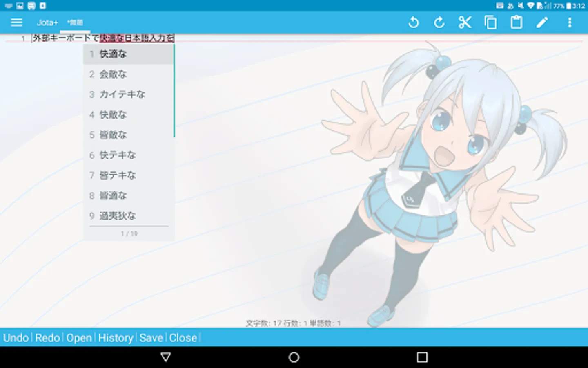This screenshot has height=368, width=588.
Task: Pick candidate 6 快テキな
Action: tap(129, 155)
